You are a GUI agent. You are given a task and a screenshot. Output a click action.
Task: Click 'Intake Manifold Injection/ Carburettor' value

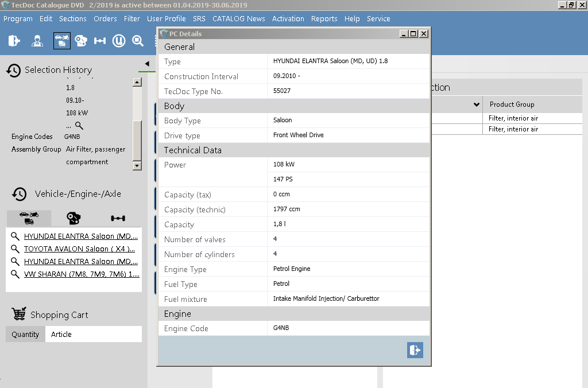point(326,299)
